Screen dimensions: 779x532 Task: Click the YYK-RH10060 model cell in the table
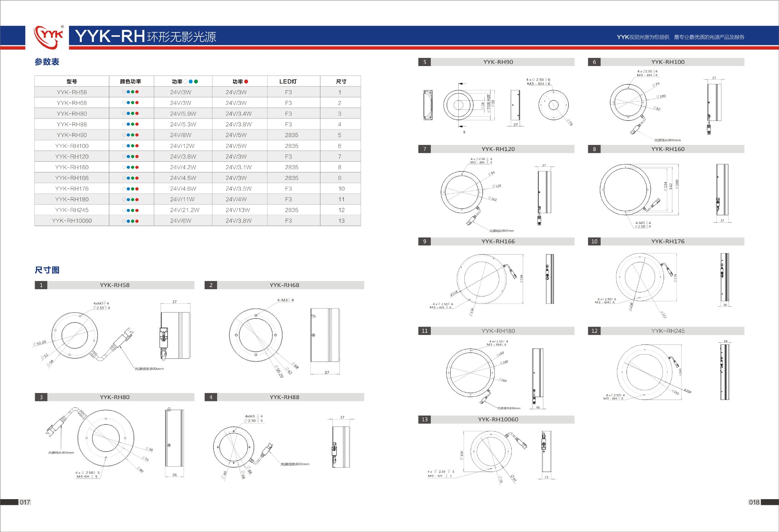click(x=72, y=221)
